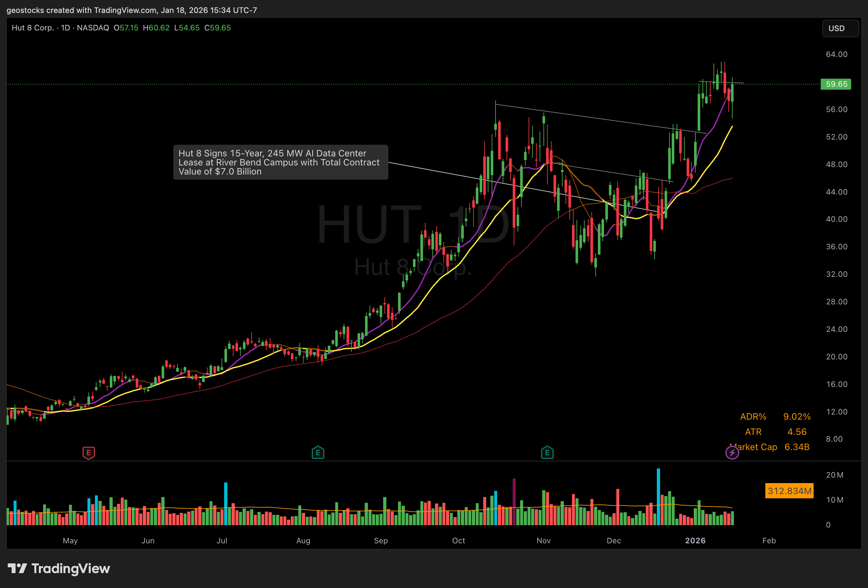Viewport: 868px width, 588px height.
Task: Click the Hut 8 Corp. symbol title
Action: (x=32, y=28)
